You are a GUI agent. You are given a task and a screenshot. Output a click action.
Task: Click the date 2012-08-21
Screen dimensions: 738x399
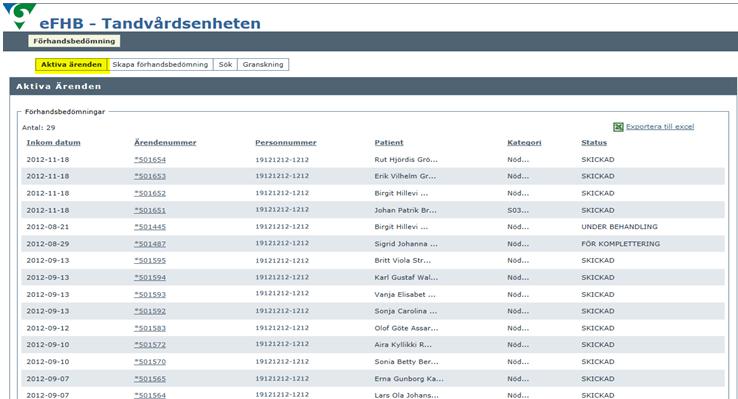click(48, 227)
